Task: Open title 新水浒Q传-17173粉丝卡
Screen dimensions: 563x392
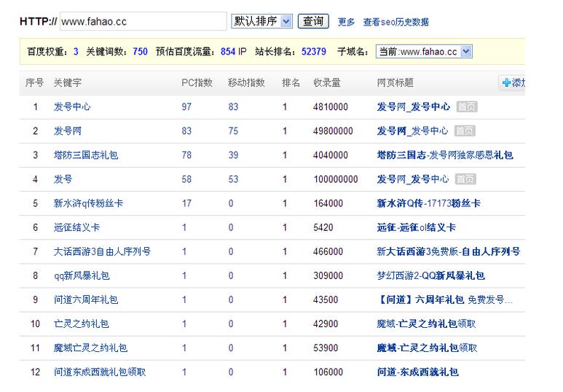Action: coord(428,203)
